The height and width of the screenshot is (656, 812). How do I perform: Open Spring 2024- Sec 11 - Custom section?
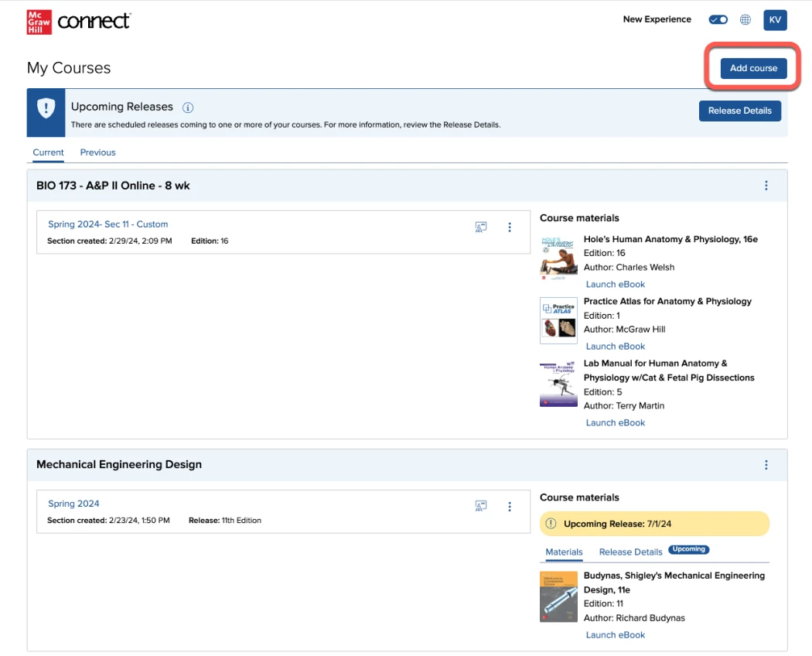pyautogui.click(x=107, y=224)
